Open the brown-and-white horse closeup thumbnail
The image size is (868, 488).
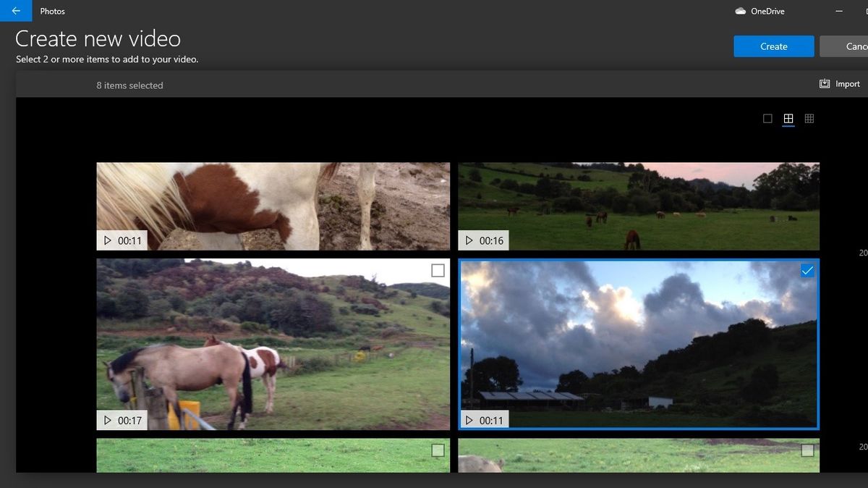point(273,206)
